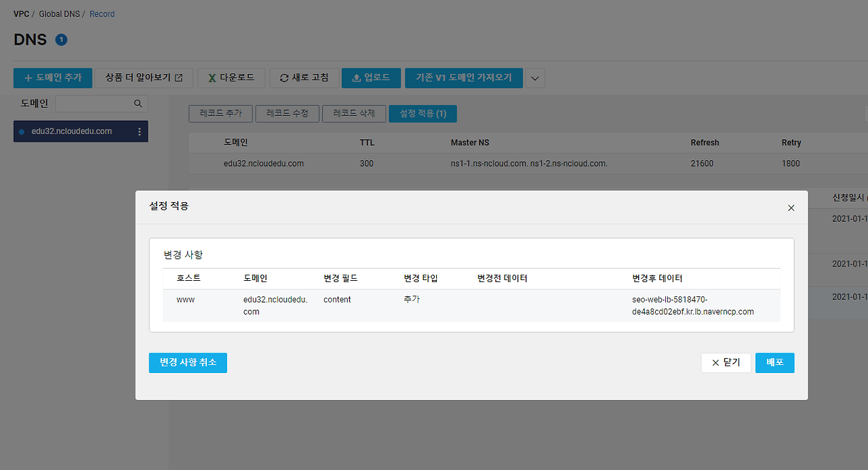Click the upload icon on 업로드 button
This screenshot has height=470, width=868.
click(355, 77)
